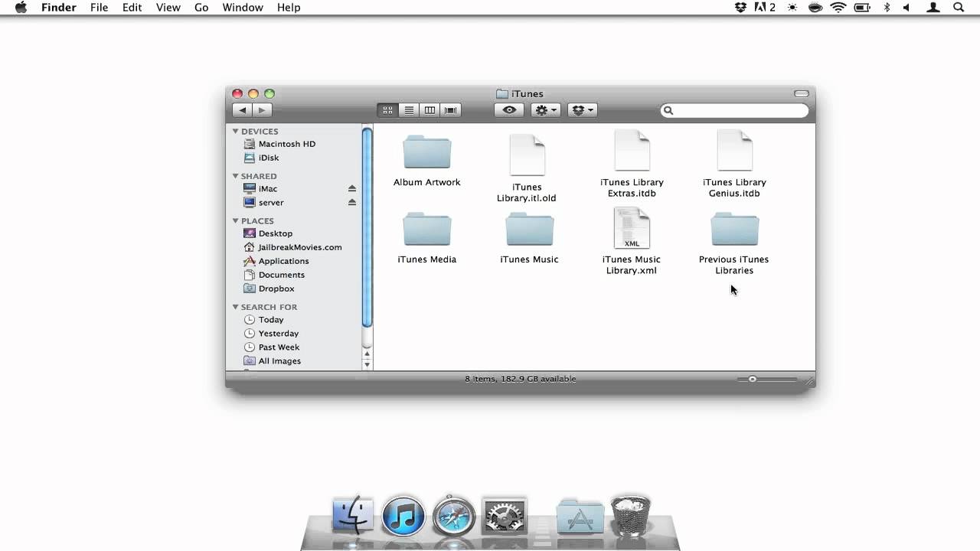This screenshot has height=551, width=980.
Task: Go forward with the forward arrow
Action: [261, 110]
